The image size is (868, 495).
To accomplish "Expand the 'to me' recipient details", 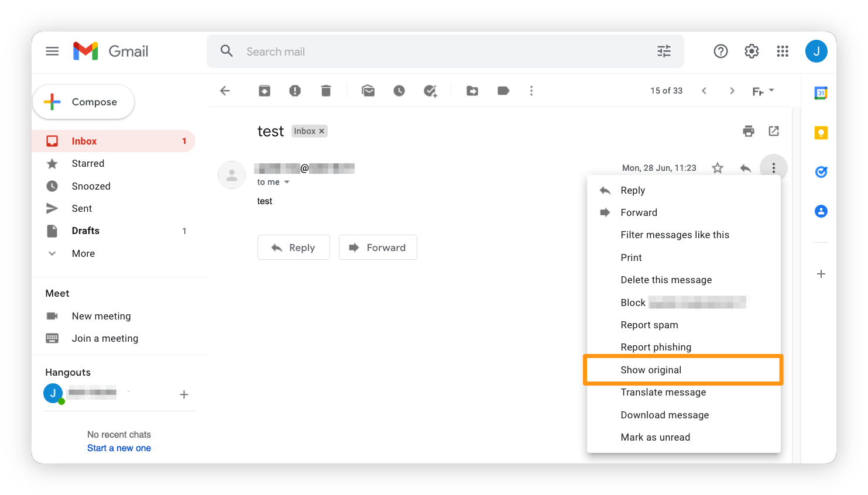I will (273, 182).
